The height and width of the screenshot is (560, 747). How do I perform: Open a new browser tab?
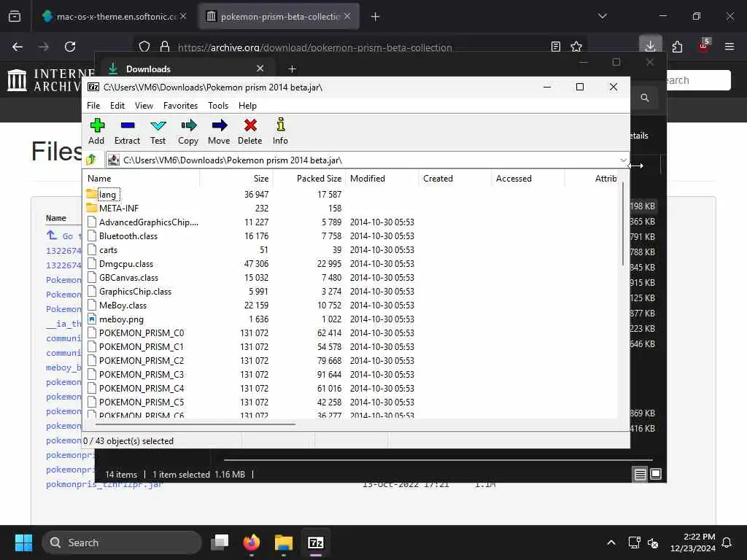376,17
